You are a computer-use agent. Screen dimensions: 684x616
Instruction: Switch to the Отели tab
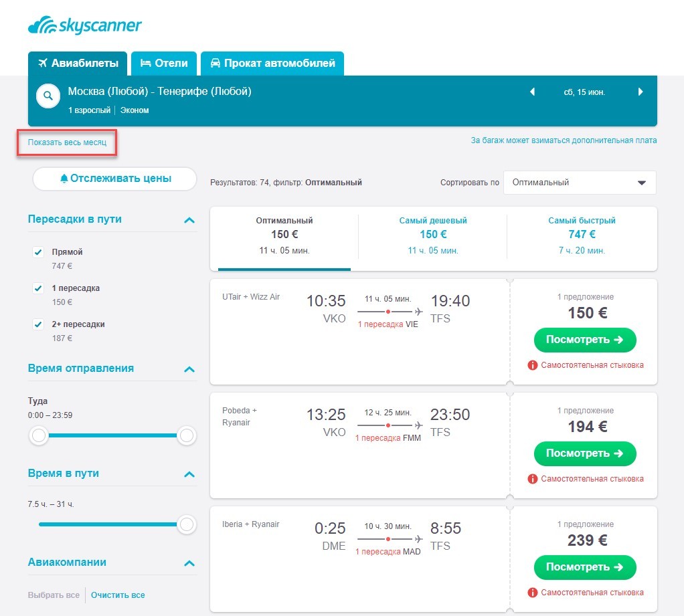164,64
